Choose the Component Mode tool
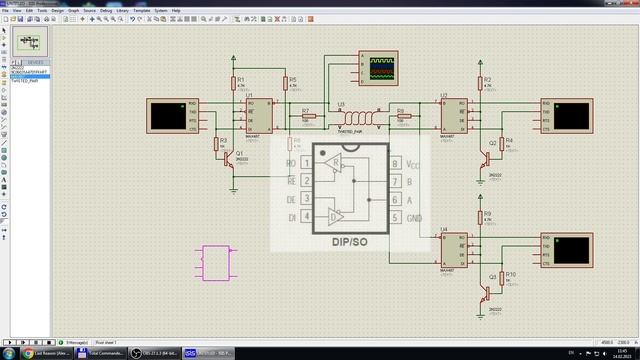The width and height of the screenshot is (640, 360). [x=4, y=38]
